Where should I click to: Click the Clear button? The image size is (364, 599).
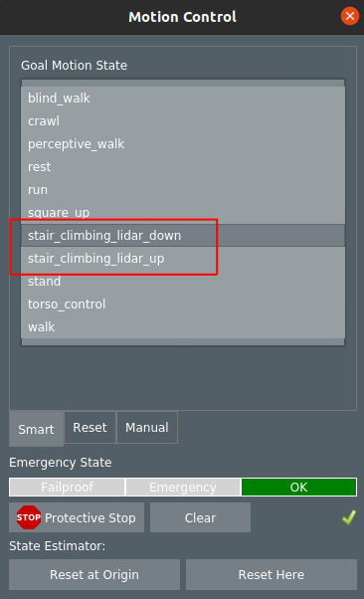tap(200, 517)
